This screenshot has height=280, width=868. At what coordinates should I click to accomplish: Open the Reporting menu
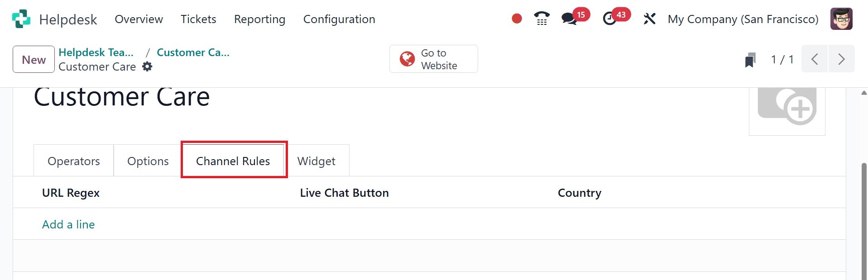pyautogui.click(x=259, y=19)
